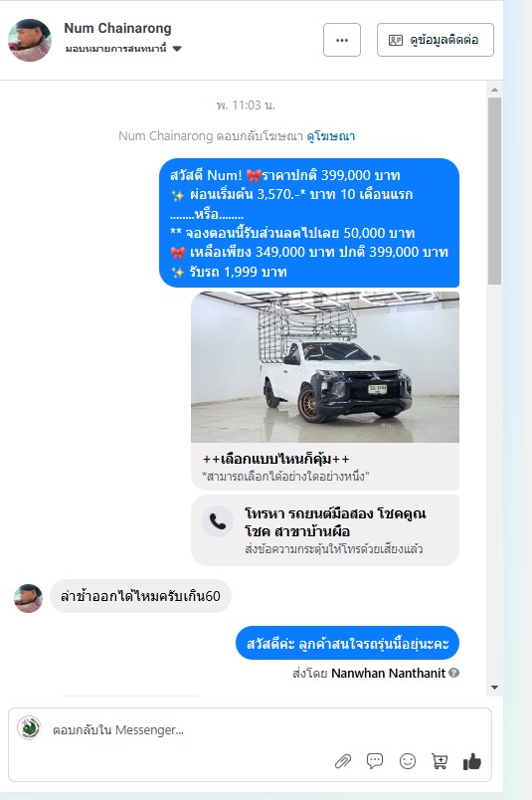This screenshot has height=800, width=532.
Task: Click the shopping cart create order icon
Action: pyautogui.click(x=440, y=761)
